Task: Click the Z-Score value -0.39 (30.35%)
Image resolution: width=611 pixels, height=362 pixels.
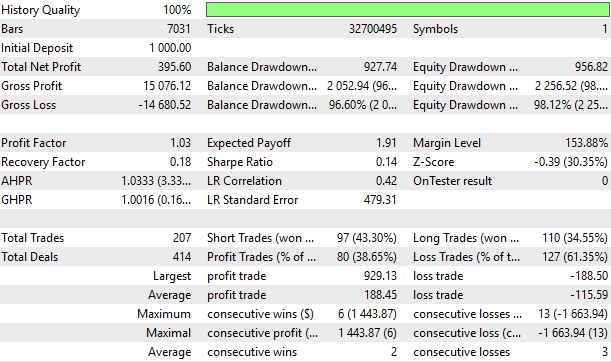Action: point(571,162)
